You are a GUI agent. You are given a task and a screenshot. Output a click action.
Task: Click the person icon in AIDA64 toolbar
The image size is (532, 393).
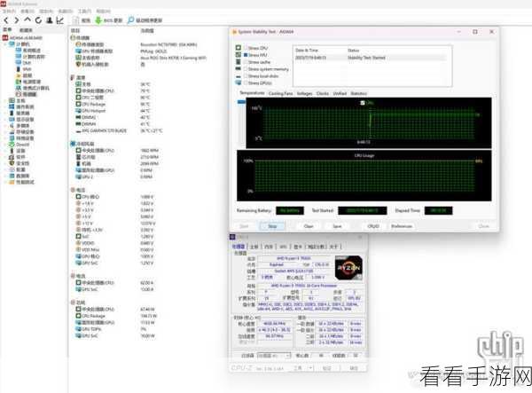(50, 20)
